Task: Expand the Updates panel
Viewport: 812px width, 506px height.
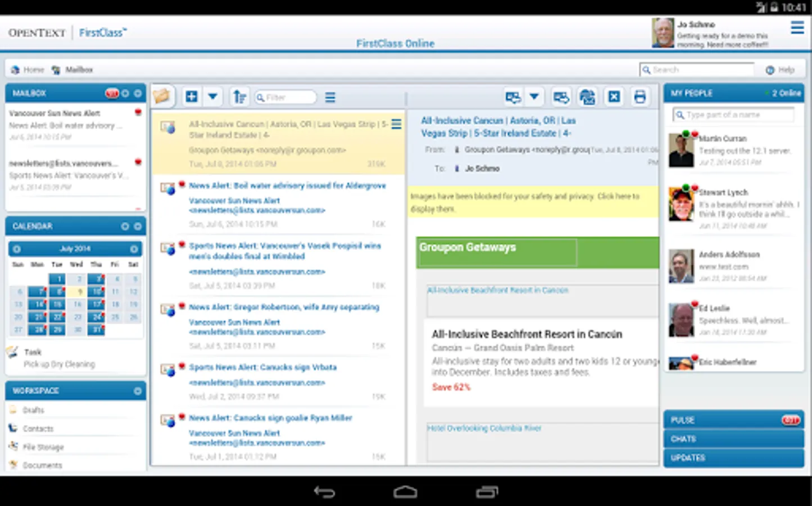Action: 733,458
